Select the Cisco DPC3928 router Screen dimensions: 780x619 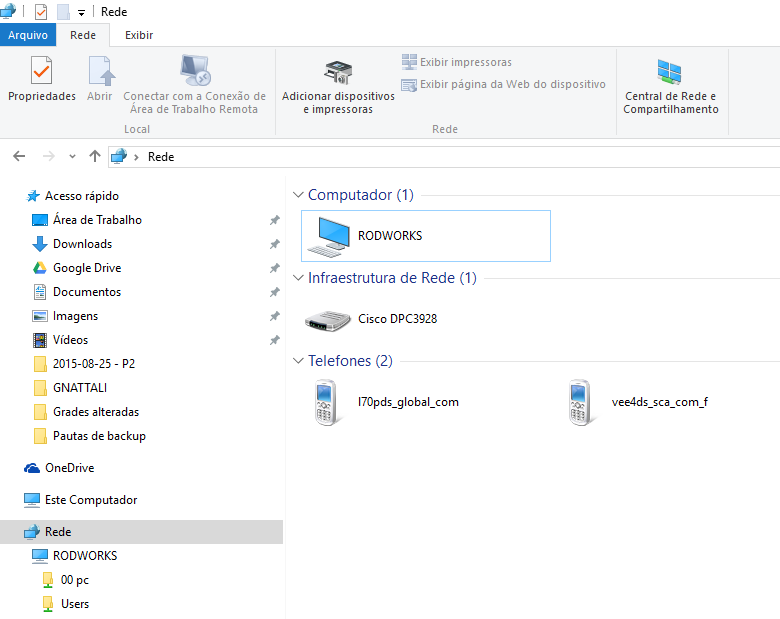[371, 319]
